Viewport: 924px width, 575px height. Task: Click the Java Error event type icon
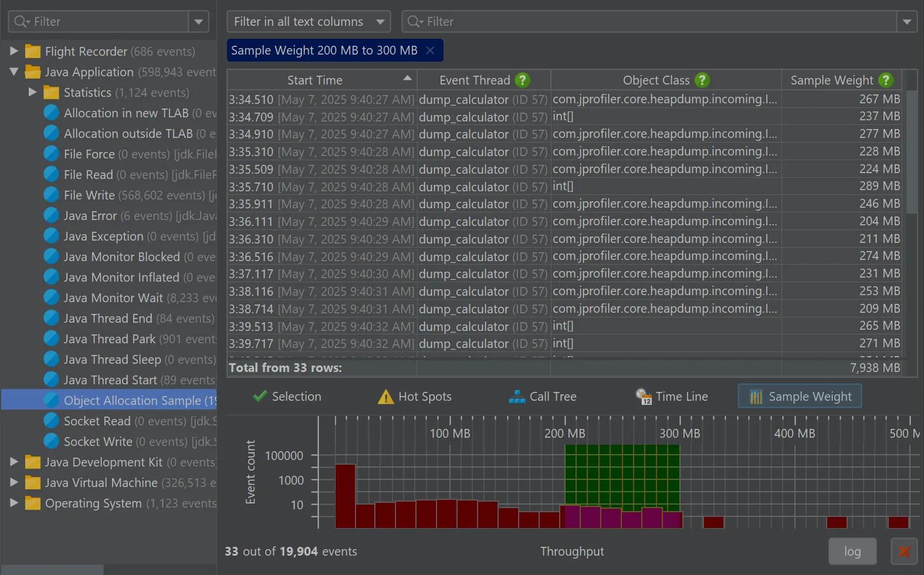pos(52,215)
